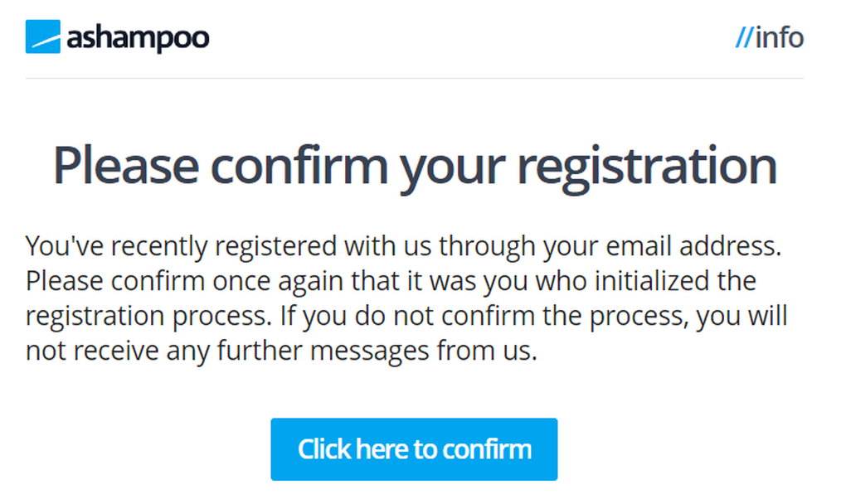Click the horizontal divider below the header
846x504 pixels.
coord(415,78)
